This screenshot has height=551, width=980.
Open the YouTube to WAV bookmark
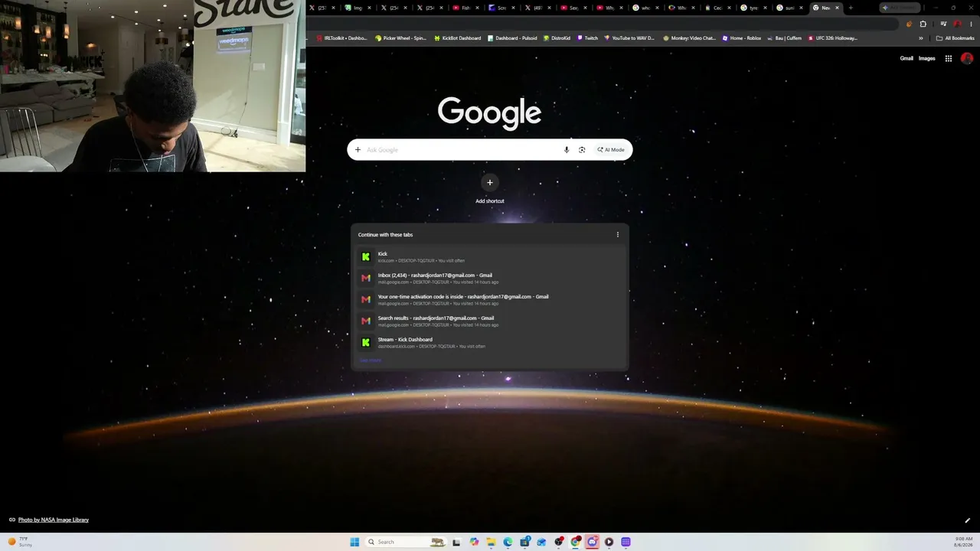629,38
